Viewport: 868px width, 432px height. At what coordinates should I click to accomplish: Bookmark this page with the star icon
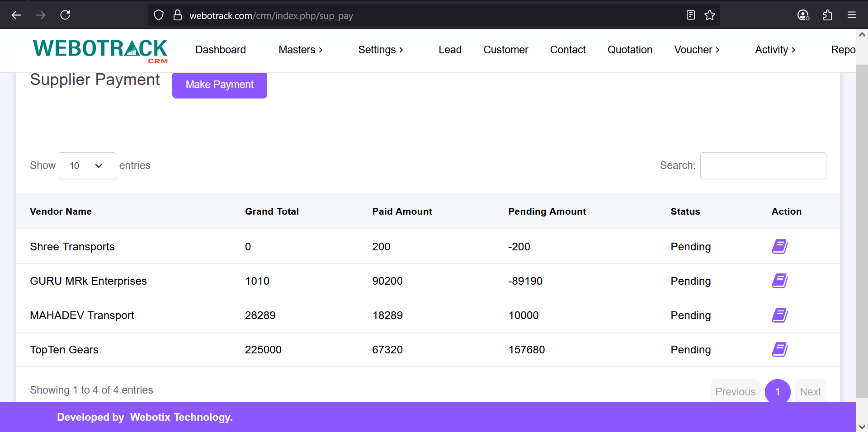tap(710, 15)
